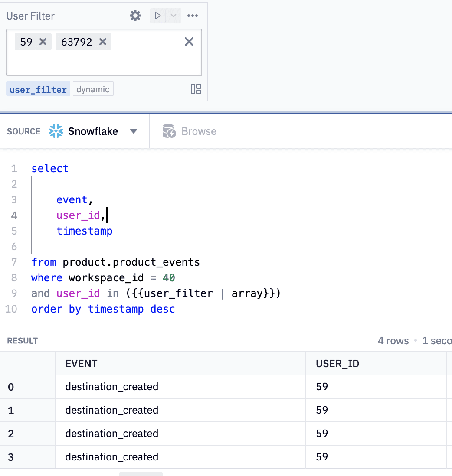Open the Browse schema button
This screenshot has width=452, height=476.
click(199, 131)
